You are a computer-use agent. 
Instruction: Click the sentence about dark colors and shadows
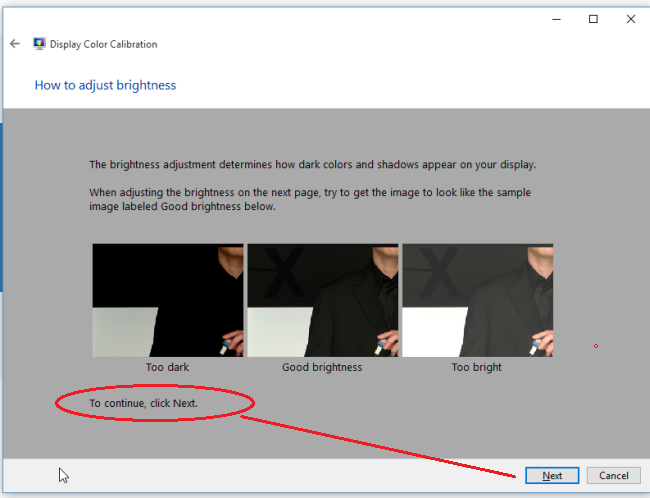coord(313,165)
